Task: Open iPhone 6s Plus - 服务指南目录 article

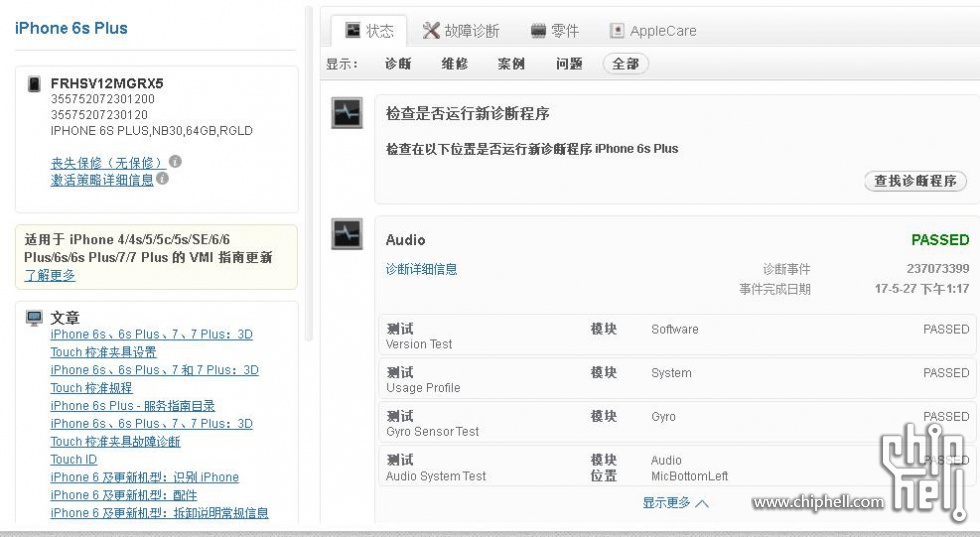Action: click(x=132, y=406)
